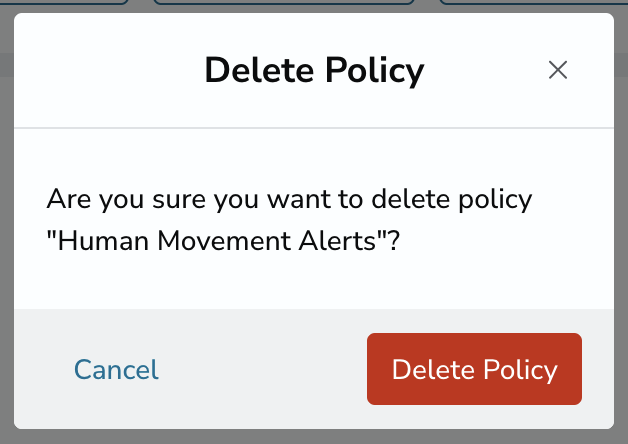The height and width of the screenshot is (444, 628).
Task: Click the obscured outlined box at top left
Action: tap(64, 2)
